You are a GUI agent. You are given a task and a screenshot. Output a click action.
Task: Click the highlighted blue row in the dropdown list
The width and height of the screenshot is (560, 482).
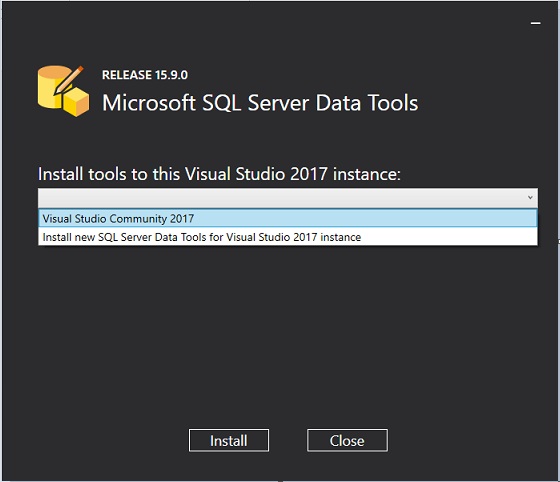tap(288, 219)
